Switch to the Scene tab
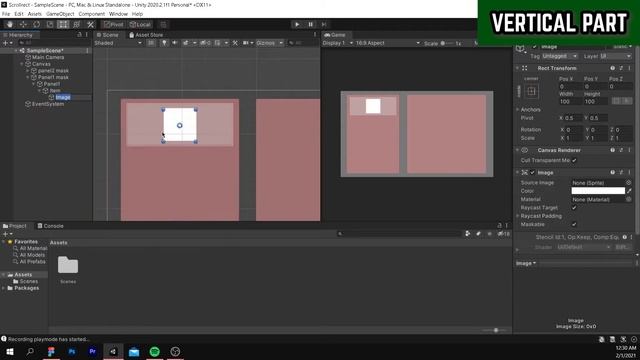640x360 pixels. [108, 35]
